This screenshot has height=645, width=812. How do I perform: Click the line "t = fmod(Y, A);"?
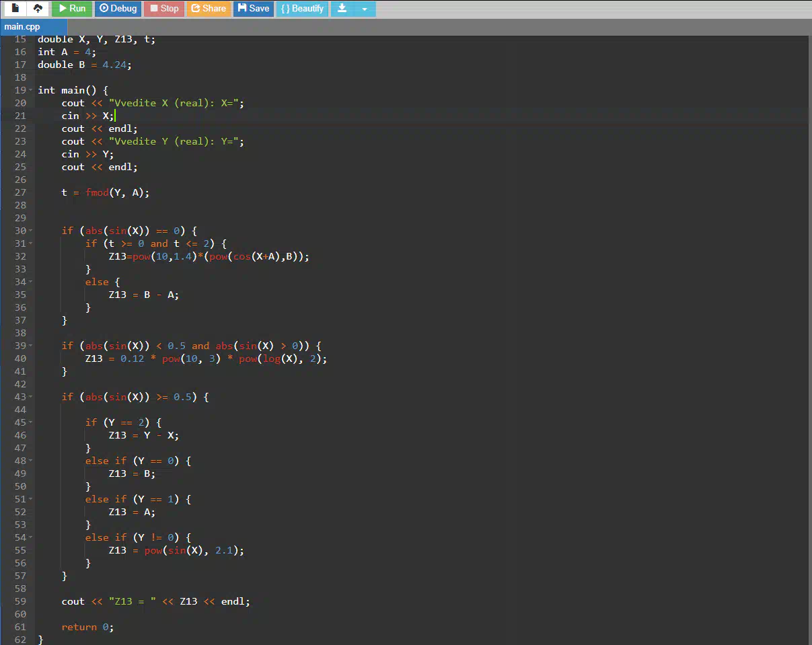[106, 192]
